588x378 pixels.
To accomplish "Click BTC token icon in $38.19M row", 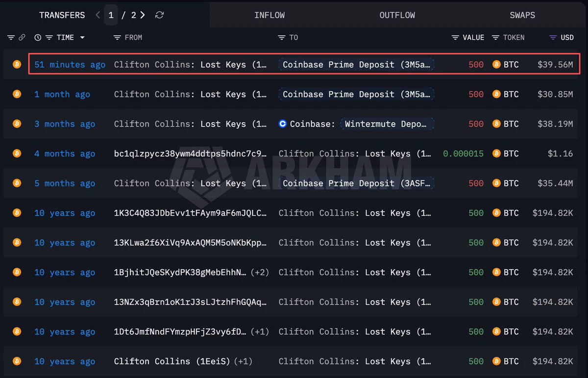I will tap(496, 124).
